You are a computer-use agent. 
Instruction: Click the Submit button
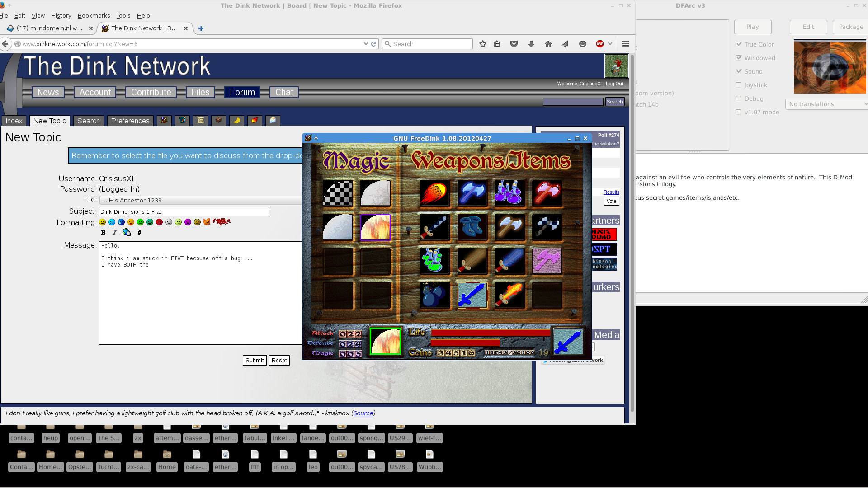click(255, 360)
